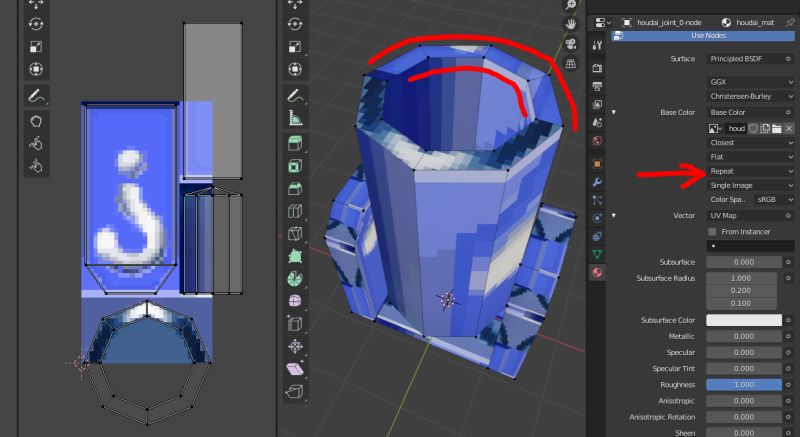800x437 pixels.
Task: Select Annotate pencil in the UV editor toolbar
Action: click(36, 95)
